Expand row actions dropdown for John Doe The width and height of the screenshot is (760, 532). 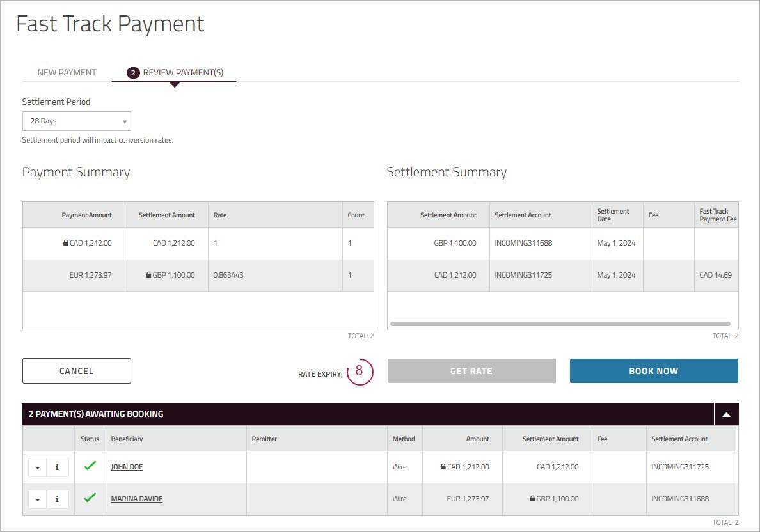37,467
